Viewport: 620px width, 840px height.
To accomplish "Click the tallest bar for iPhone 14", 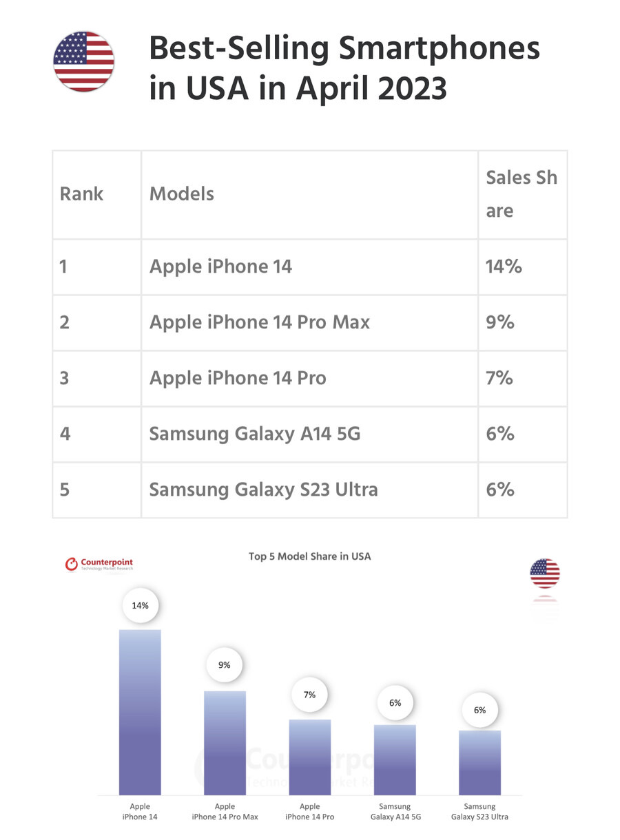I will (140, 713).
